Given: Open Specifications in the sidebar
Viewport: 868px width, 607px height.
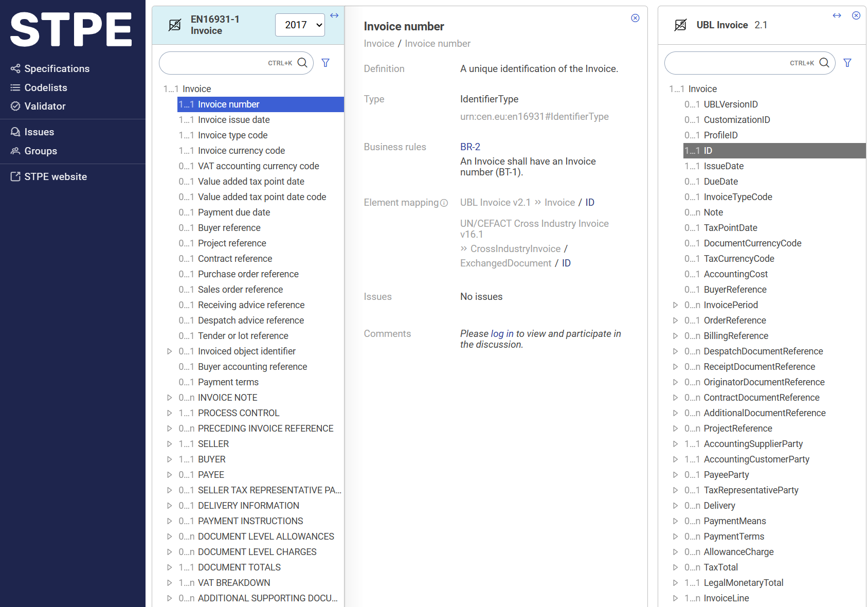Looking at the screenshot, I should tap(57, 68).
